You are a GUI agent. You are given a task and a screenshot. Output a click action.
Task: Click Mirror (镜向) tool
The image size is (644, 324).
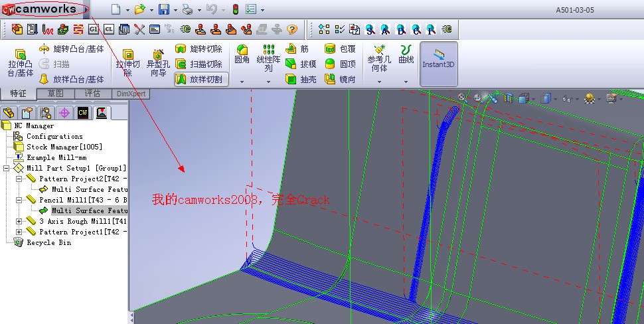coord(340,79)
